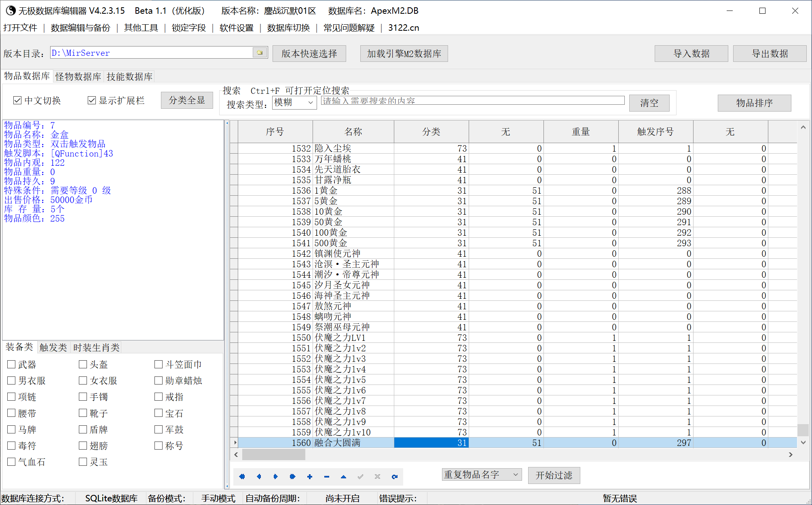
Task: Open the 数据库切换 menu
Action: click(288, 28)
